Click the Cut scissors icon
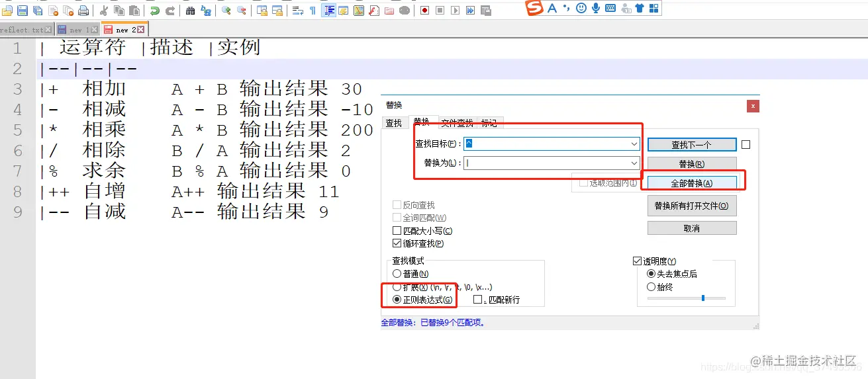This screenshot has width=868, height=379. coord(103,11)
